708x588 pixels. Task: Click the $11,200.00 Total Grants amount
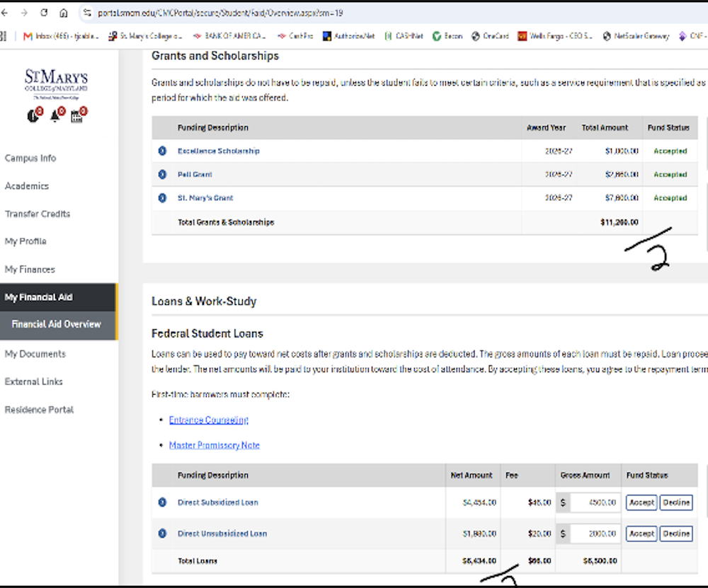tap(619, 222)
